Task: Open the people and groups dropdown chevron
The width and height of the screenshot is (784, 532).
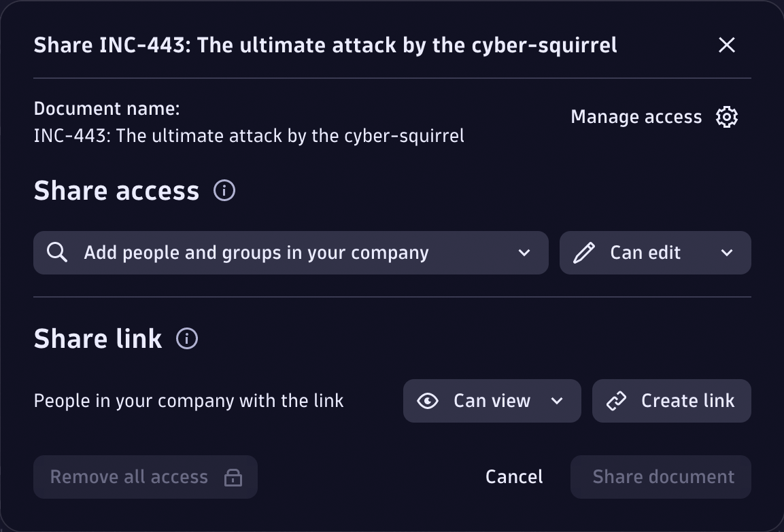Action: (524, 253)
